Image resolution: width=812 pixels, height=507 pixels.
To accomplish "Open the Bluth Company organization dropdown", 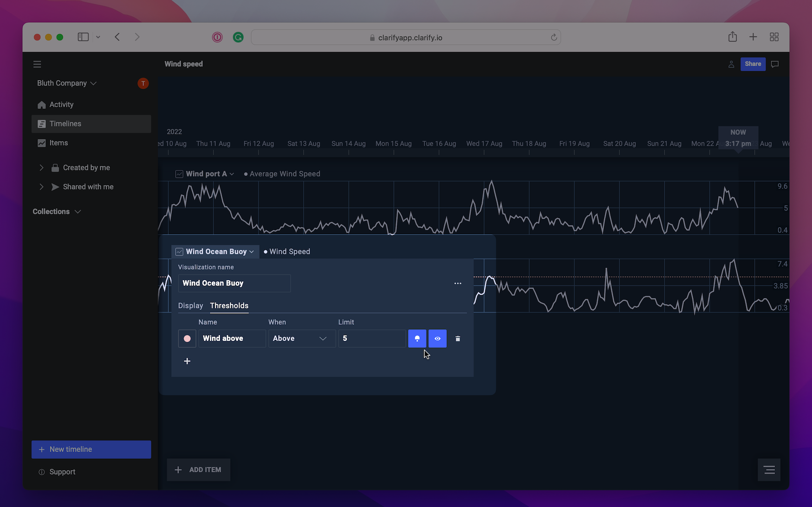I will 67,83.
